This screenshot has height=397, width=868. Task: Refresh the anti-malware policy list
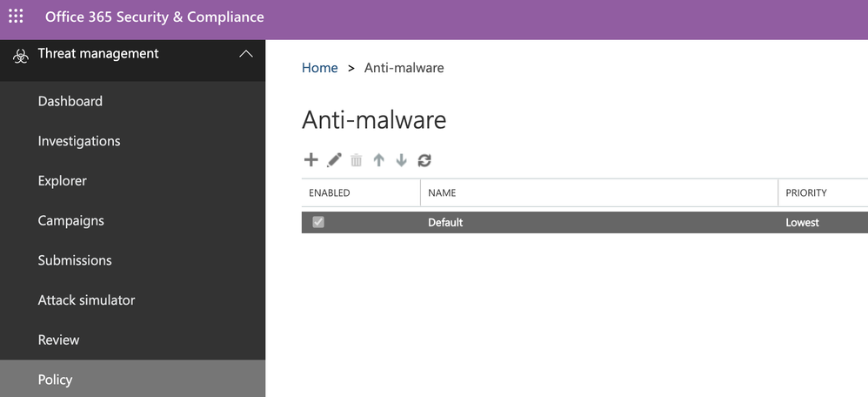click(424, 160)
